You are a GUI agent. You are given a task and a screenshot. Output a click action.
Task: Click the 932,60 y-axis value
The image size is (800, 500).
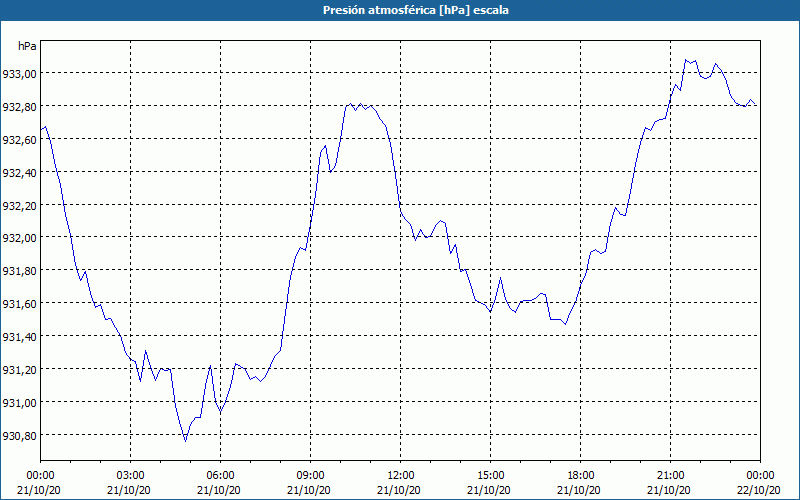19,140
